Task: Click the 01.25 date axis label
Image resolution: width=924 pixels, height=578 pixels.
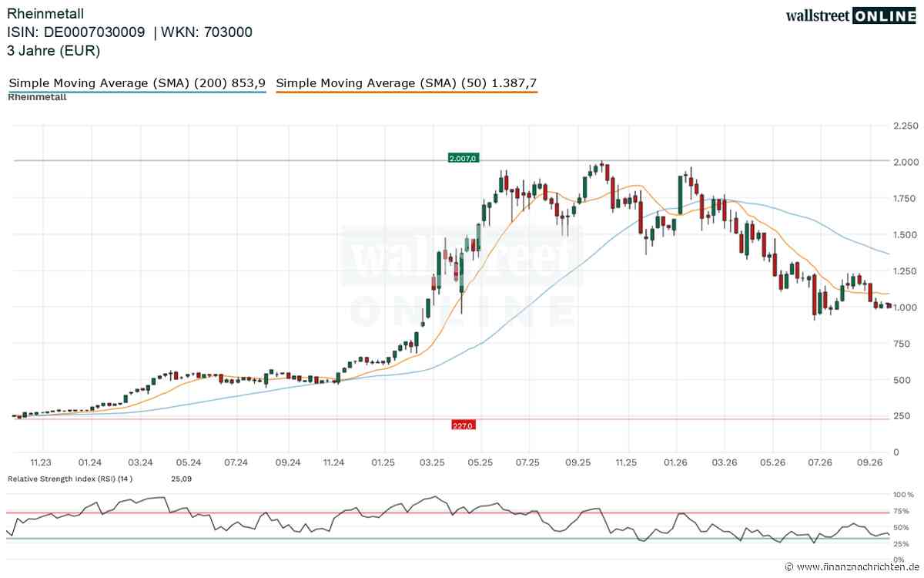Action: (383, 462)
